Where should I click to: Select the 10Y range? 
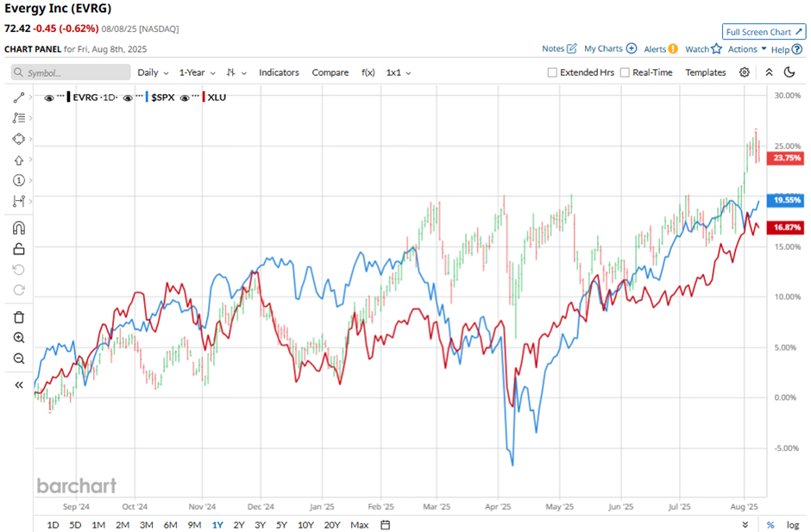point(305,525)
